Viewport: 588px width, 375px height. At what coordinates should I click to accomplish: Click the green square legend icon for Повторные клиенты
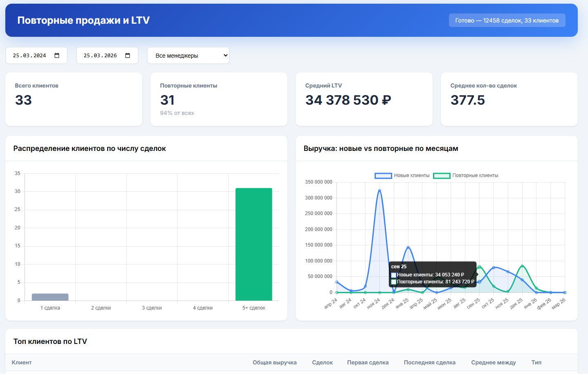442,175
